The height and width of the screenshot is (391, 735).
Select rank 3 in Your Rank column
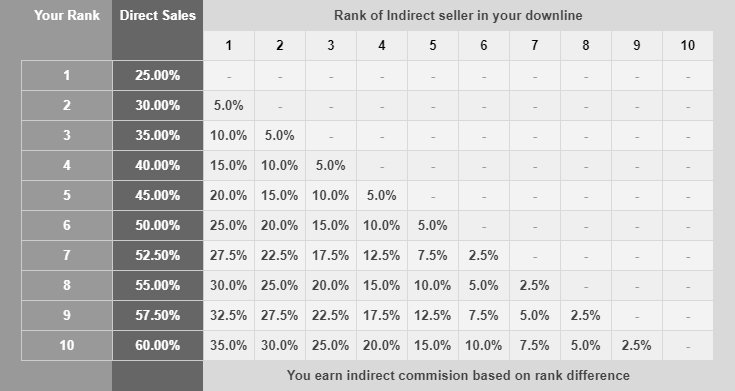(x=67, y=135)
